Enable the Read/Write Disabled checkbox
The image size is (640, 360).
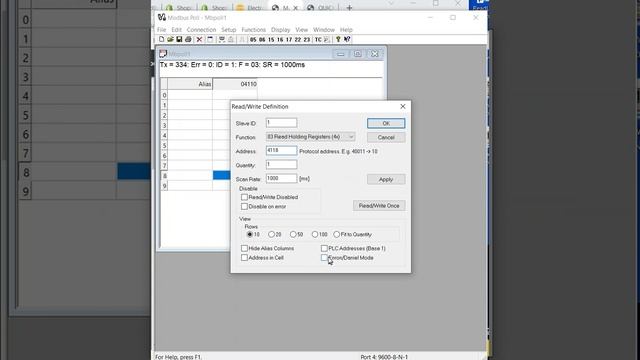pyautogui.click(x=244, y=197)
